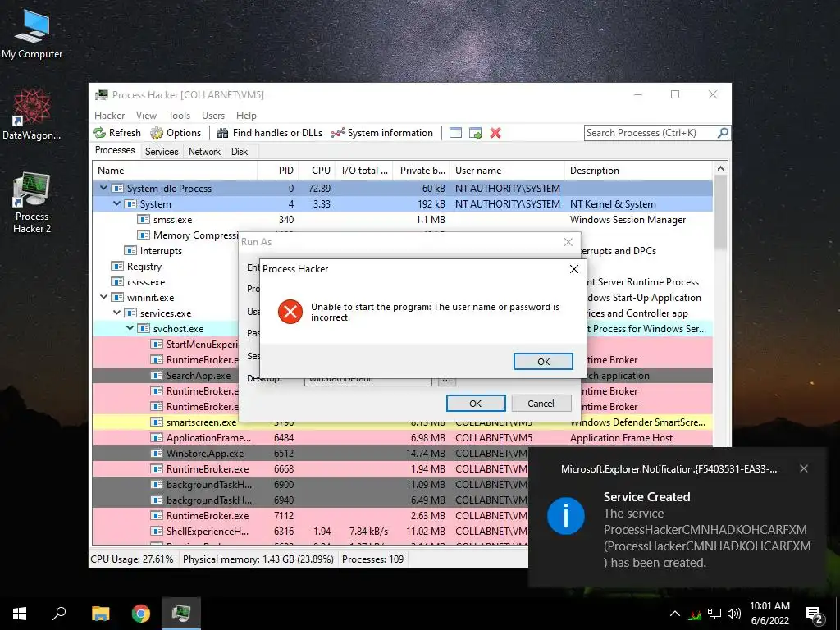Open Options from the toolbar
This screenshot has height=630, width=840.
pyautogui.click(x=176, y=133)
